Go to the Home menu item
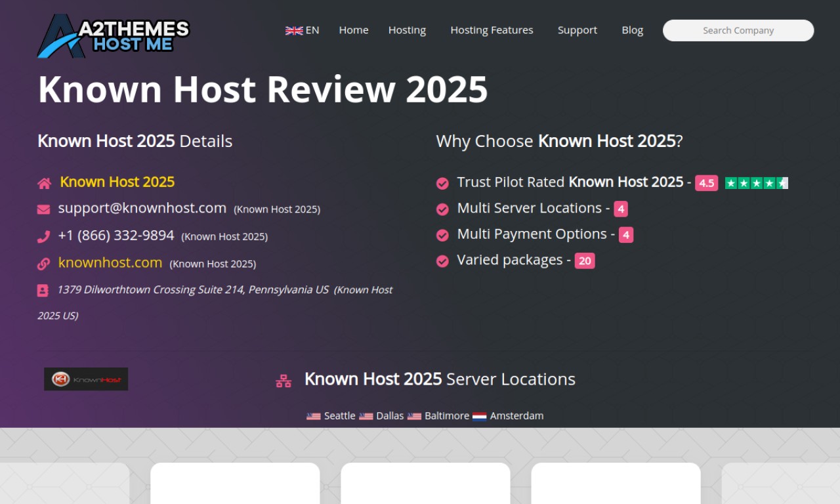840x504 pixels. [x=354, y=30]
